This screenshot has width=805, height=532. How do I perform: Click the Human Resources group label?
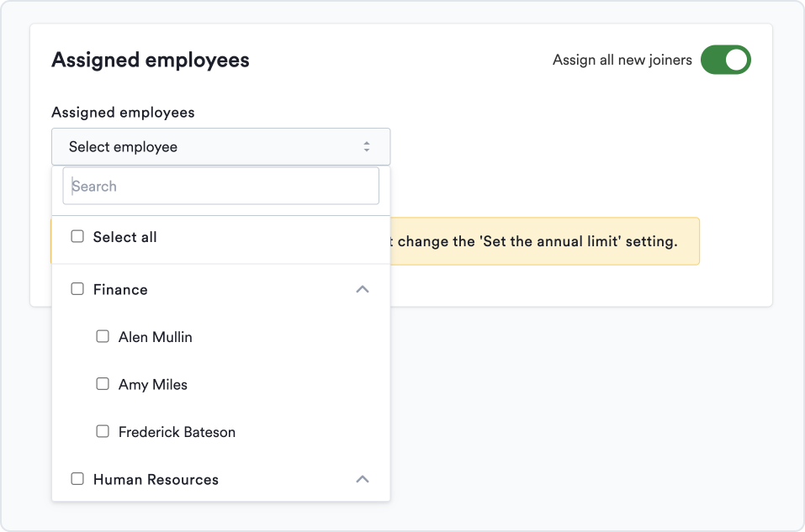coord(155,479)
